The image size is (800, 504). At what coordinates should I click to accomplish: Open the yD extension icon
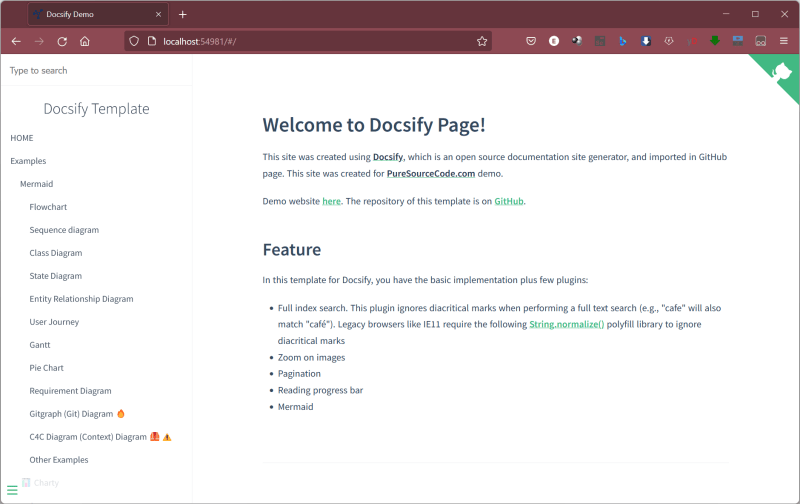[x=692, y=41]
